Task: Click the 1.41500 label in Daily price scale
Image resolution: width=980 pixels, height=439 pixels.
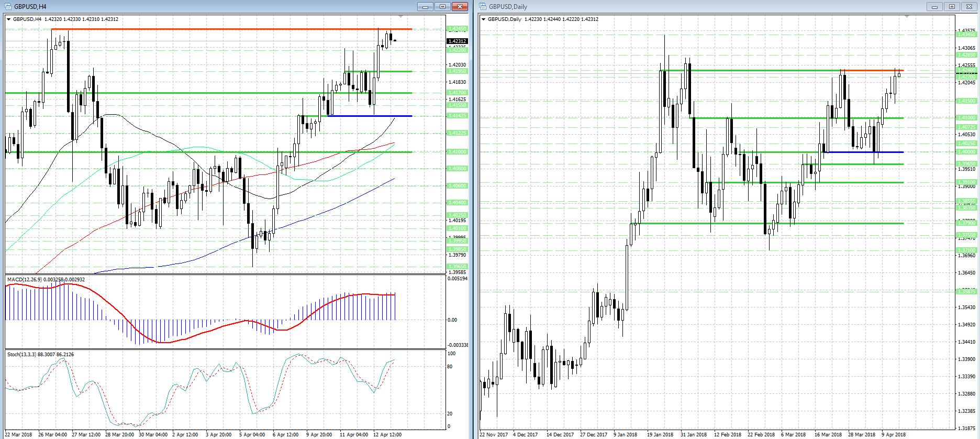Action: [x=966, y=101]
